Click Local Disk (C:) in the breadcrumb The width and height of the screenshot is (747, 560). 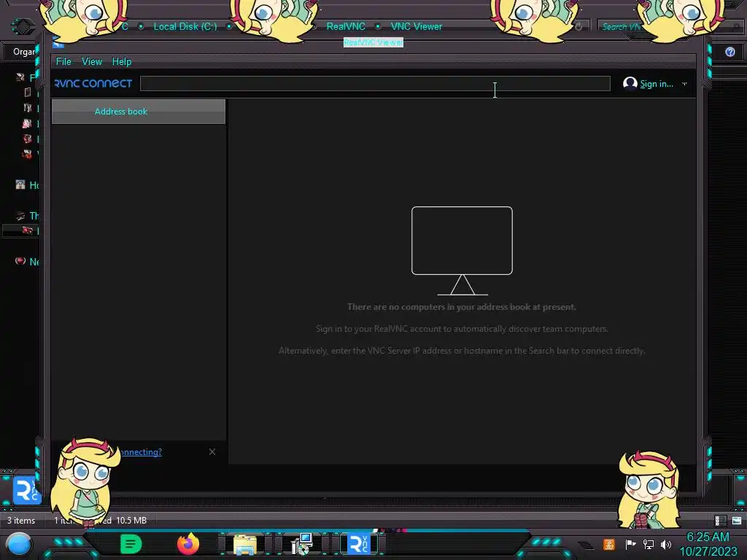click(x=185, y=27)
